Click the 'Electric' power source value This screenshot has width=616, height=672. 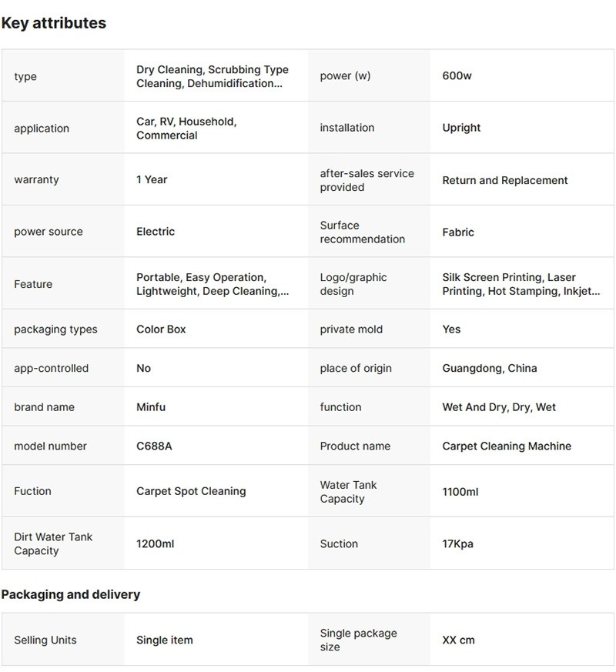pyautogui.click(x=156, y=232)
